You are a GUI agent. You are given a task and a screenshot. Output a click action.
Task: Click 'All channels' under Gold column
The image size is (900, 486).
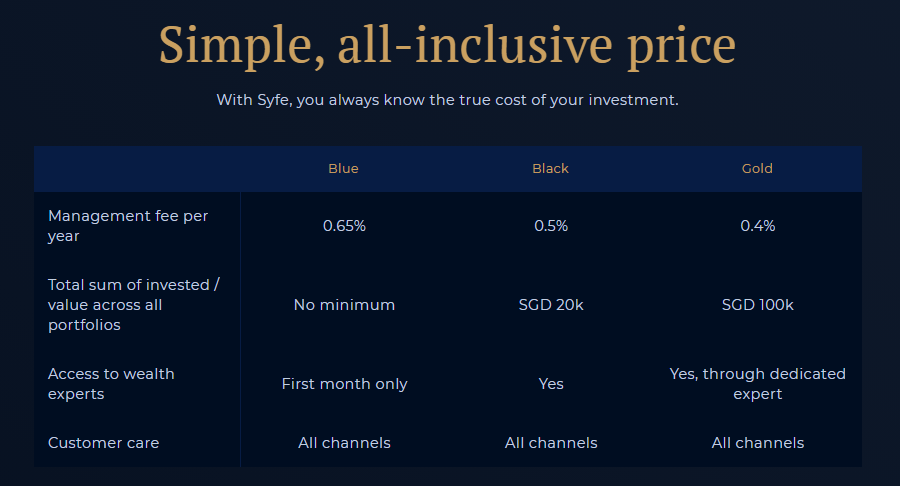point(758,443)
